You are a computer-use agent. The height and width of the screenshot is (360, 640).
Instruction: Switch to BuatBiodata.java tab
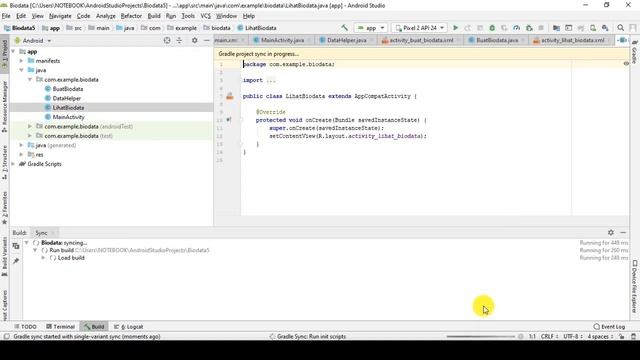[x=497, y=40]
